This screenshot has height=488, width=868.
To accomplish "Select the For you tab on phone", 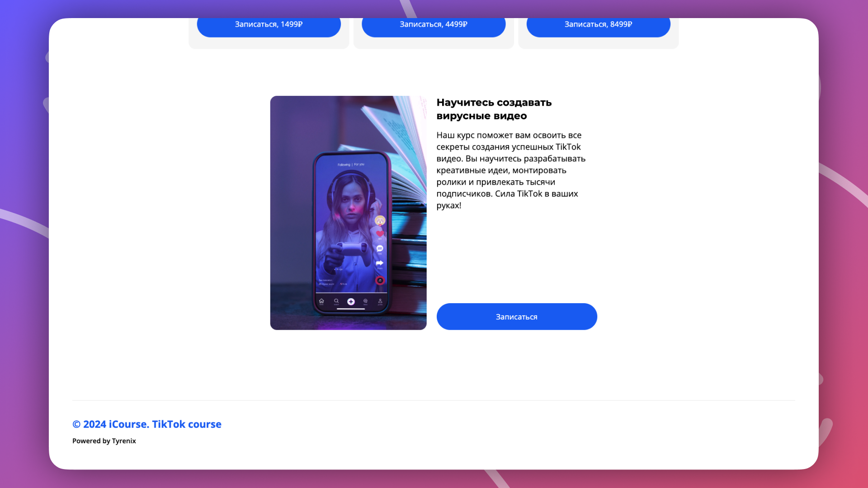I will click(359, 164).
